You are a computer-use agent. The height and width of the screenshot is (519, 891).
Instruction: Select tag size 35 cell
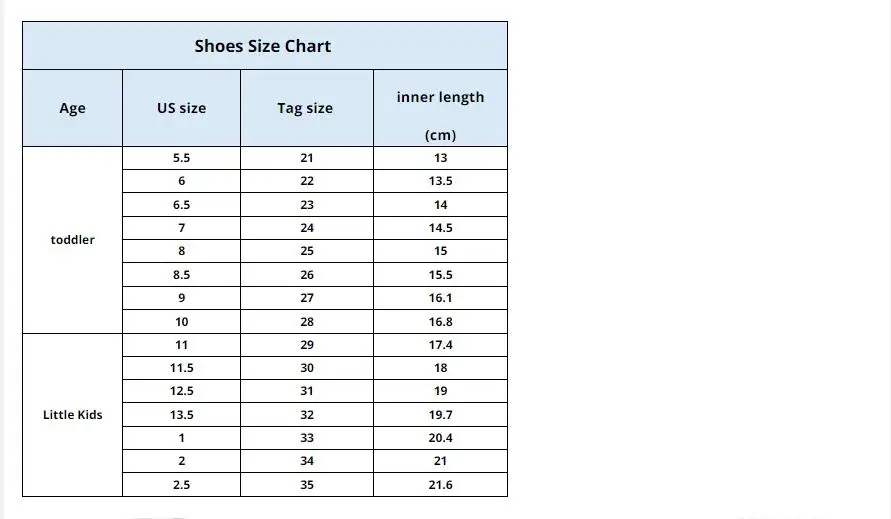click(x=307, y=485)
